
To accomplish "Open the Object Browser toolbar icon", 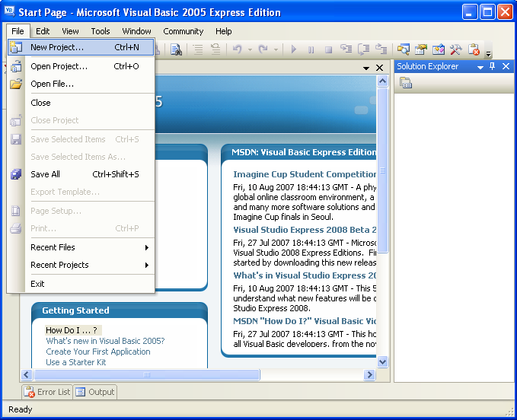I will click(x=439, y=49).
